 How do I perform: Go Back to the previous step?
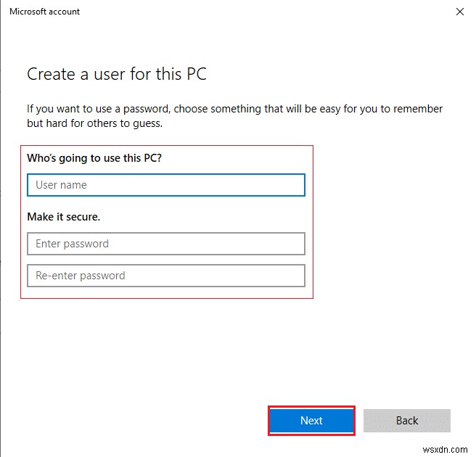pyautogui.click(x=407, y=421)
